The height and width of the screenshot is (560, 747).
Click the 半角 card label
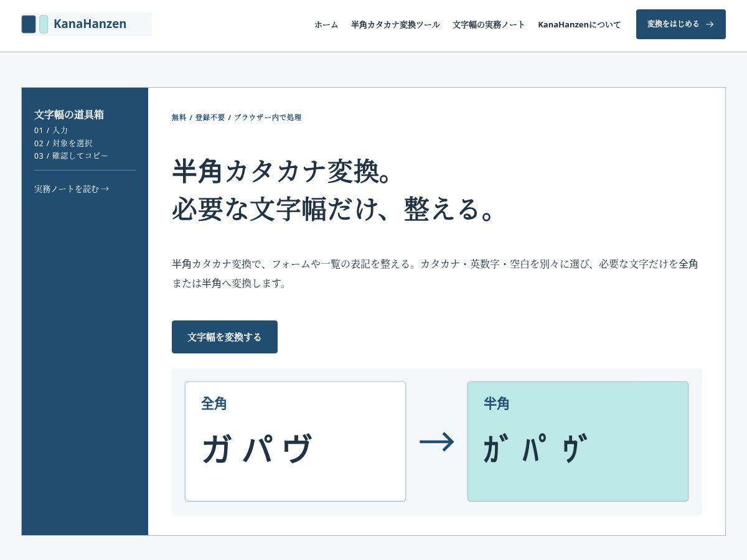[497, 404]
